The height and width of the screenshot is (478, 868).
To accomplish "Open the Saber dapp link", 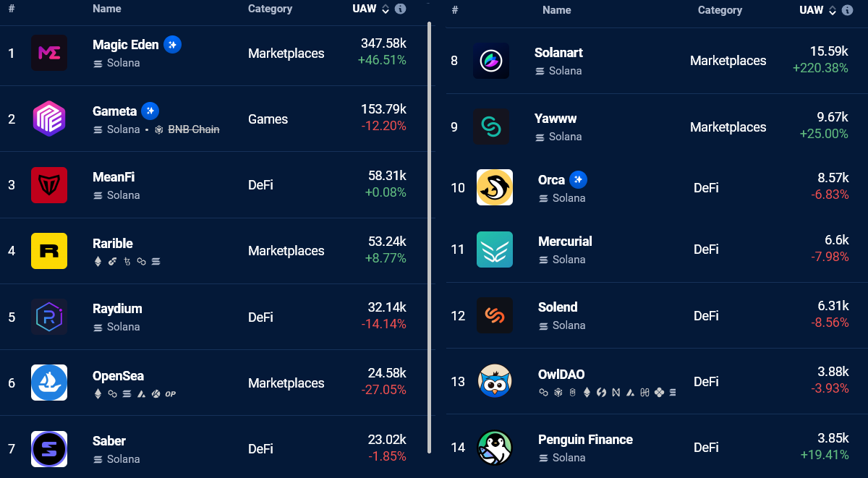I will tap(109, 441).
